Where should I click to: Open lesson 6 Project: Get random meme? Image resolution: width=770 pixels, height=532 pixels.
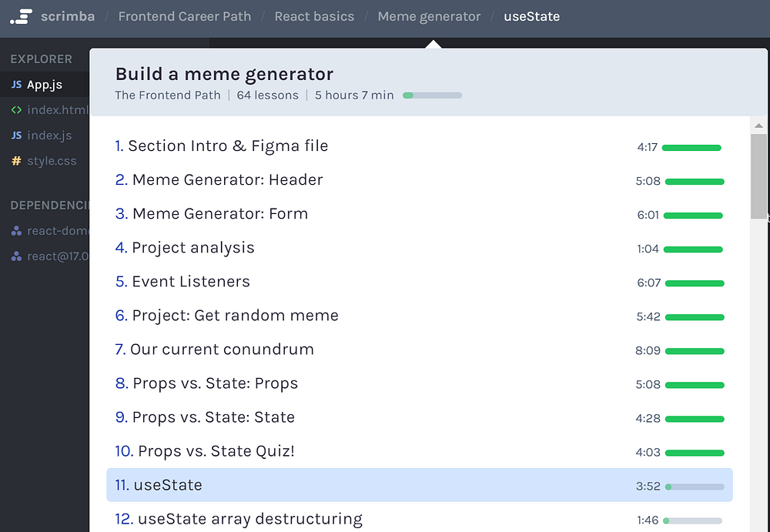point(235,316)
